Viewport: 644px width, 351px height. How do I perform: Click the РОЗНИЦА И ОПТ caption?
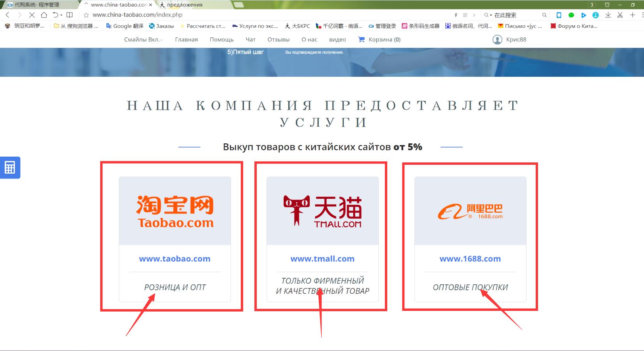pyautogui.click(x=175, y=288)
